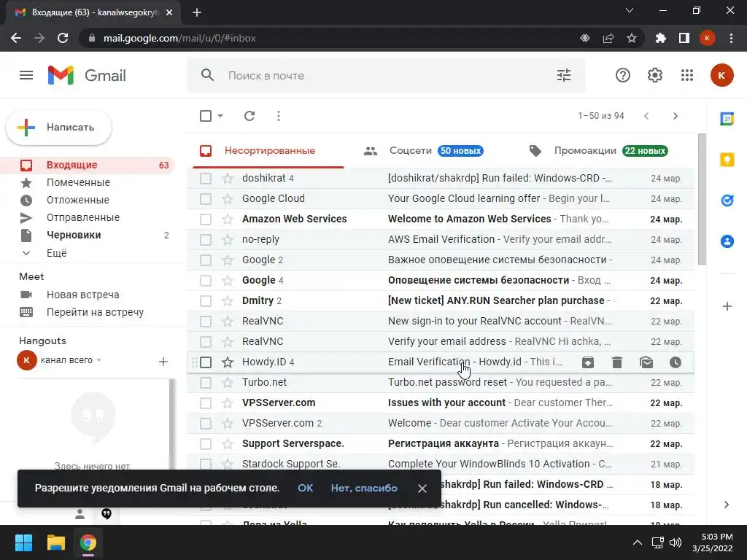The image size is (747, 560).
Task: Open Windows Start menu
Action: coord(23,542)
